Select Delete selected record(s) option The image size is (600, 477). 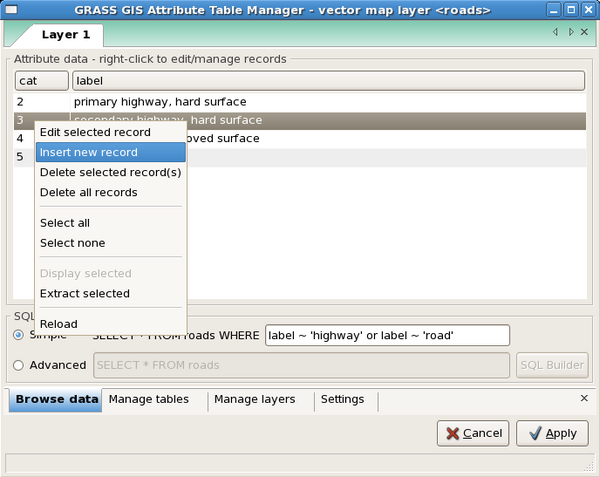point(110,172)
